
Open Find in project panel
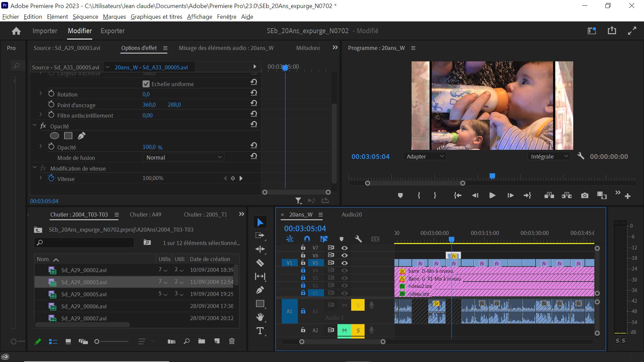[x=187, y=341]
